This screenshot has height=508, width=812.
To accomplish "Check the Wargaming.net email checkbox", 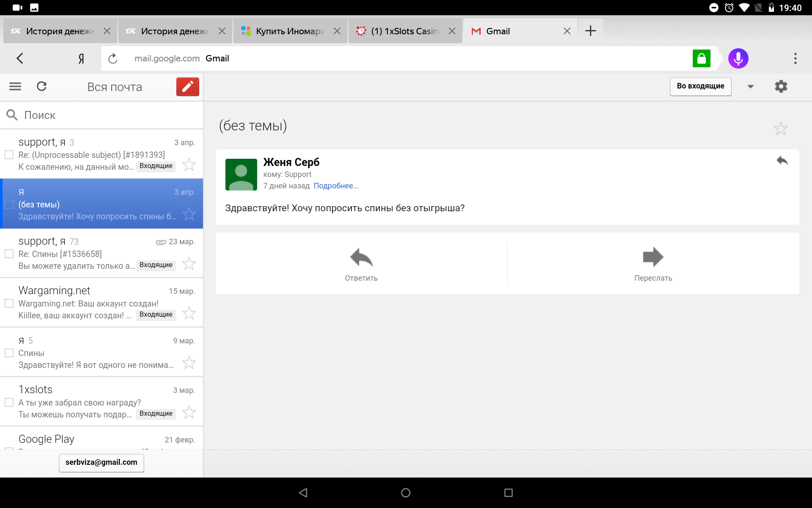I will coord(9,304).
